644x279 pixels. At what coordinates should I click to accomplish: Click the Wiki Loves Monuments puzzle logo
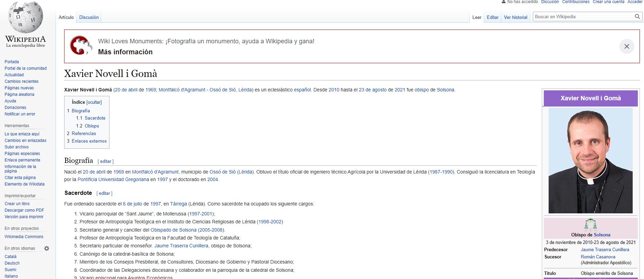click(81, 46)
